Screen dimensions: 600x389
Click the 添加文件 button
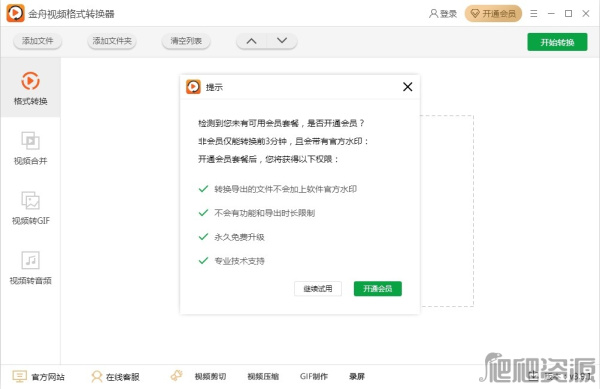coord(38,41)
